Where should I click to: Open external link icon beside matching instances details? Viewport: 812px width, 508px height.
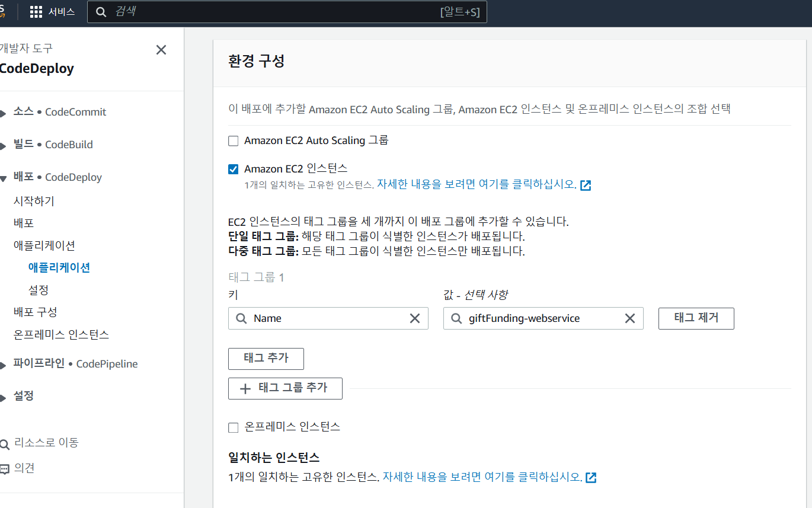[x=591, y=477]
